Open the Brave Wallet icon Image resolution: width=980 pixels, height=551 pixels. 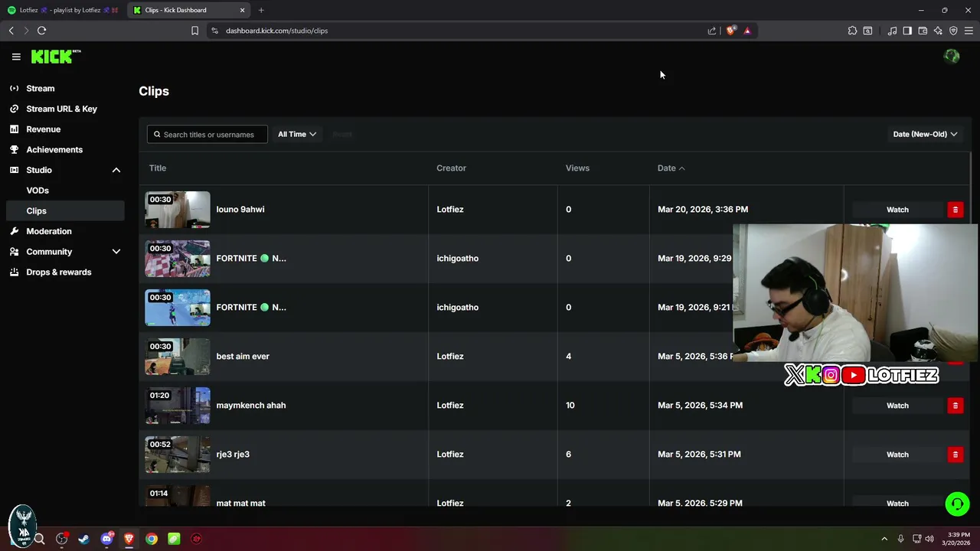(x=923, y=31)
